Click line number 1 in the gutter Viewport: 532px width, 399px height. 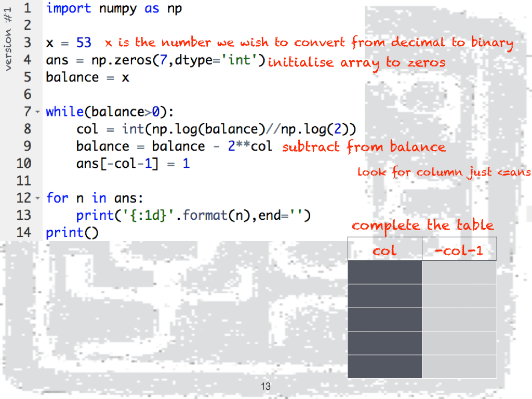pyautogui.click(x=27, y=8)
